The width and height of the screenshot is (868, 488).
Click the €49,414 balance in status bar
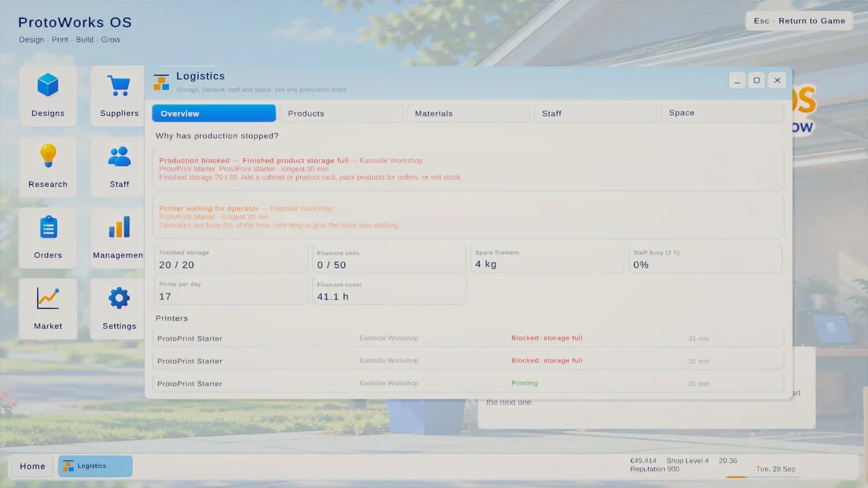click(643, 460)
